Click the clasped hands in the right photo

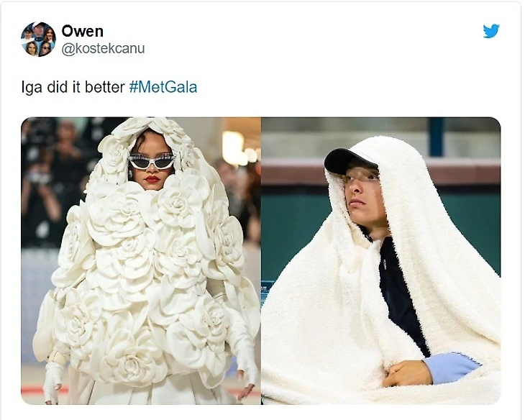point(407,374)
